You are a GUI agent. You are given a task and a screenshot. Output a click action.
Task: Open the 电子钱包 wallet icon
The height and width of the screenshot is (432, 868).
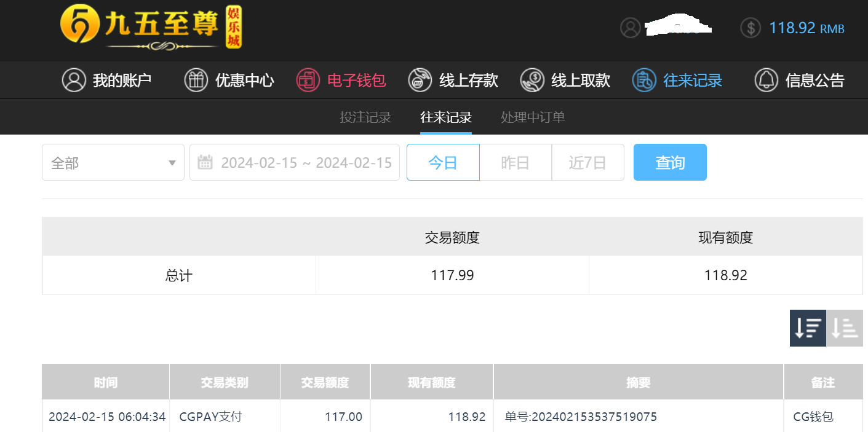(308, 80)
